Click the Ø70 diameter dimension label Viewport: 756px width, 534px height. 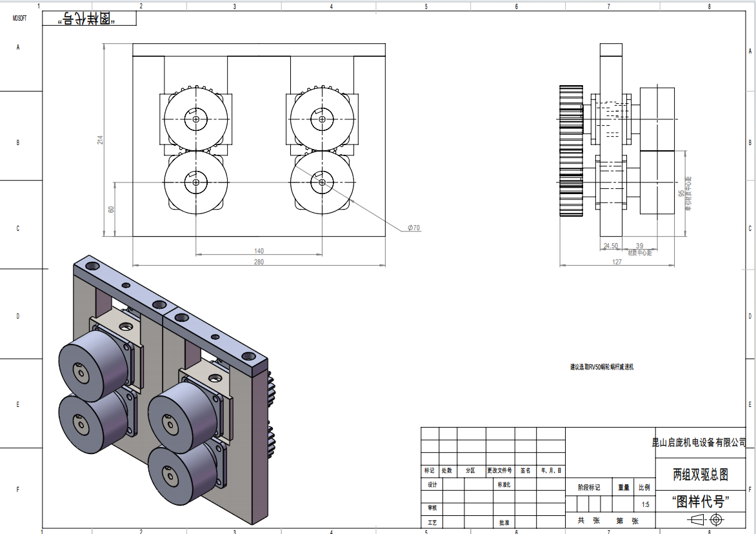413,228
